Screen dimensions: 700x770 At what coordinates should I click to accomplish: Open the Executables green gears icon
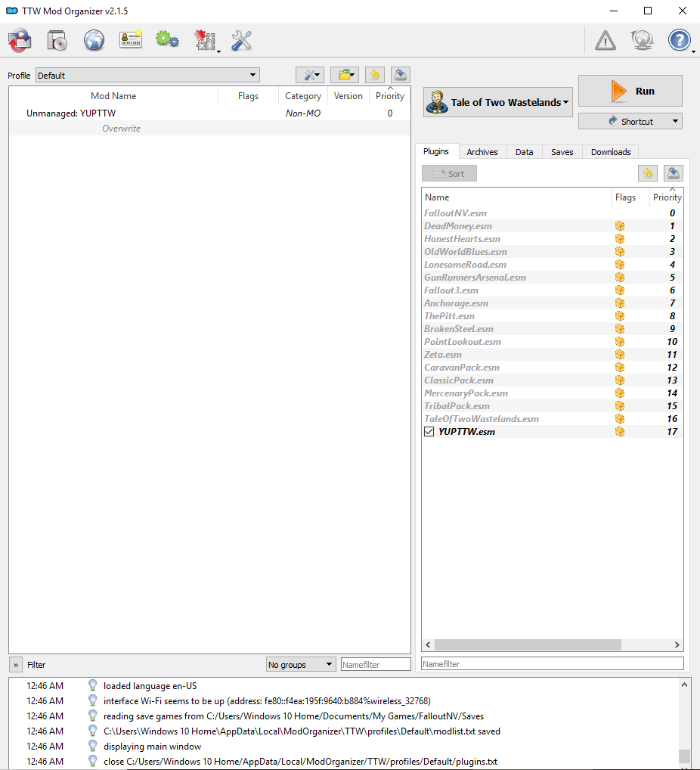coord(167,39)
